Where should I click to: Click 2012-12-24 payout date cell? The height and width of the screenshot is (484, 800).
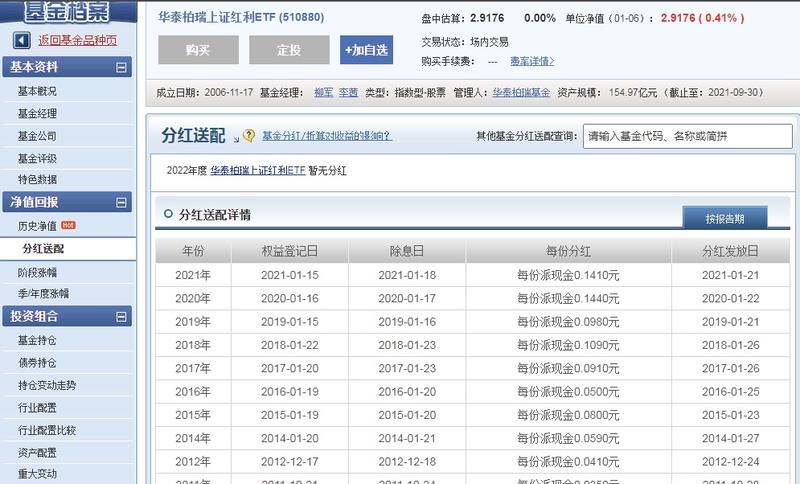point(730,462)
